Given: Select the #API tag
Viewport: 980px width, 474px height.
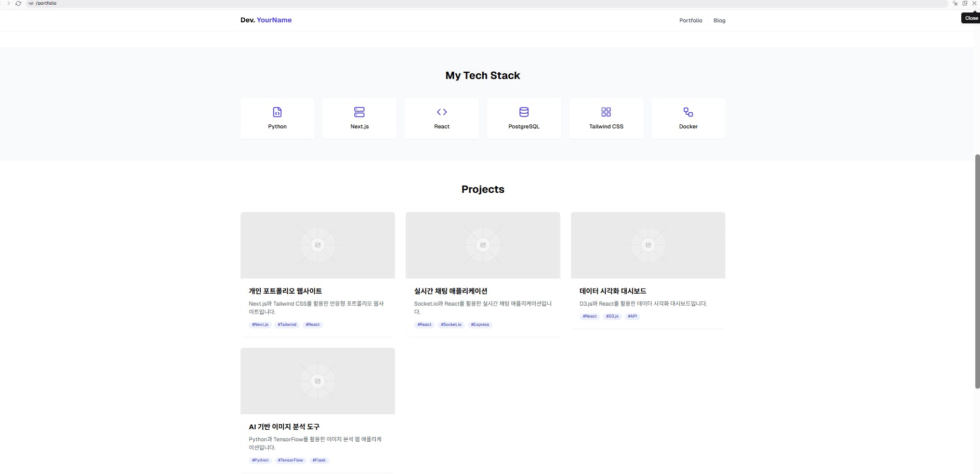Looking at the screenshot, I should click(632, 316).
